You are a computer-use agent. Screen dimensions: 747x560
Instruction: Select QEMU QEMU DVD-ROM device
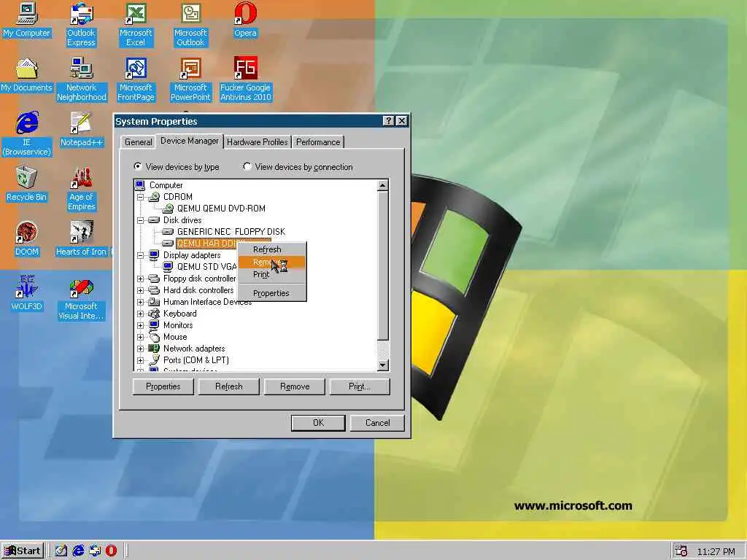(x=221, y=209)
